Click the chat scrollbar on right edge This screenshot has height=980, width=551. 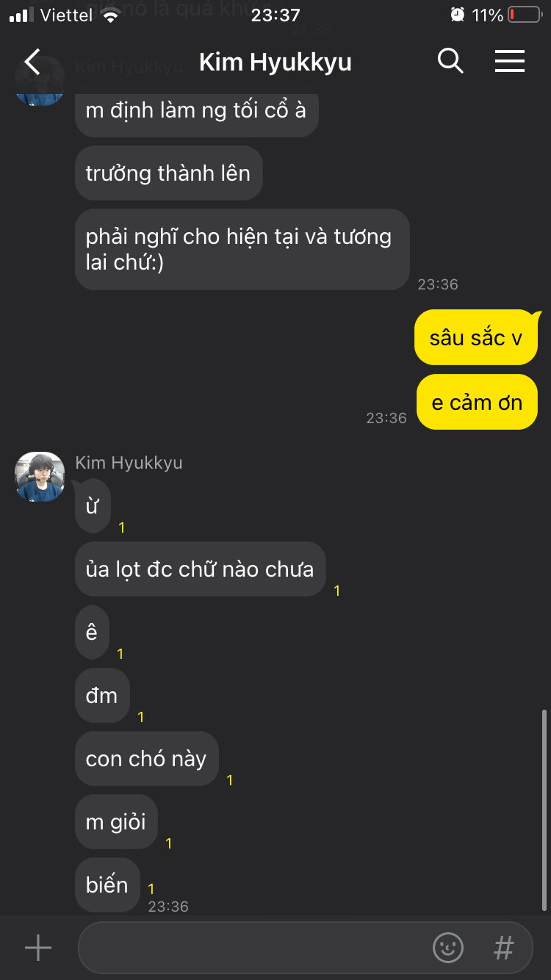[x=544, y=810]
